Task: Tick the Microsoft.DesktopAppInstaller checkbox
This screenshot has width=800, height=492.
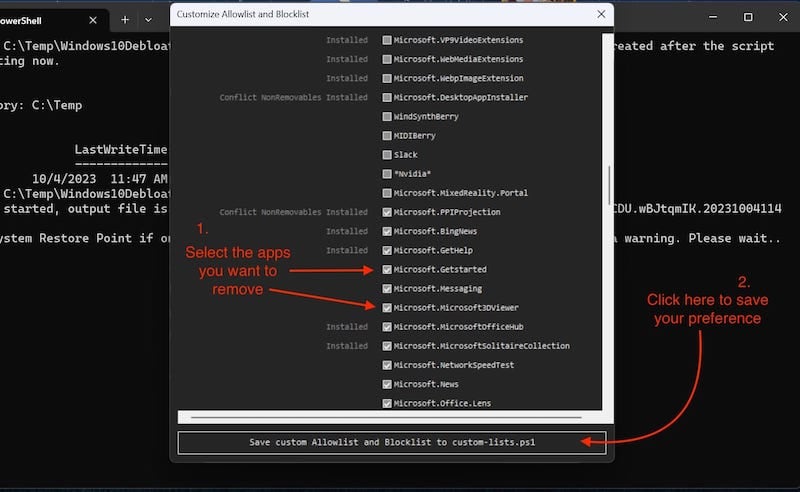Action: [x=387, y=97]
